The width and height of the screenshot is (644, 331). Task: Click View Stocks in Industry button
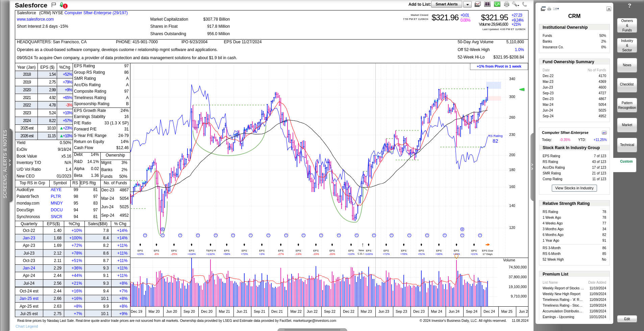pos(574,188)
